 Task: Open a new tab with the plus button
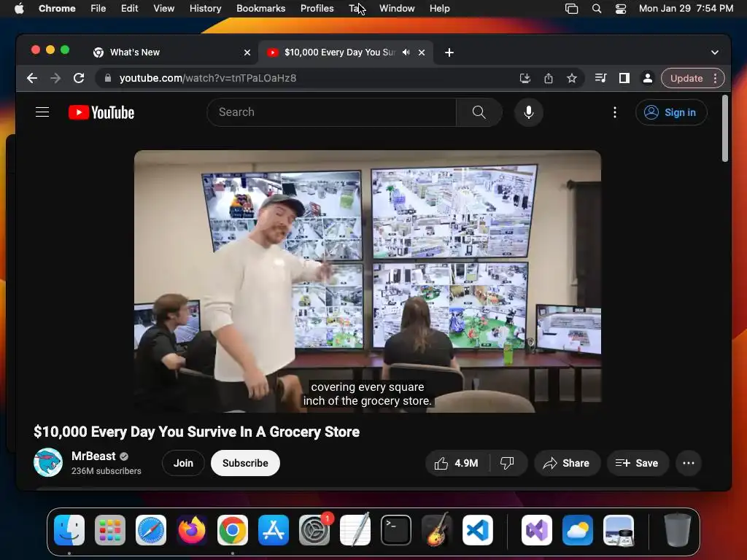pos(449,52)
